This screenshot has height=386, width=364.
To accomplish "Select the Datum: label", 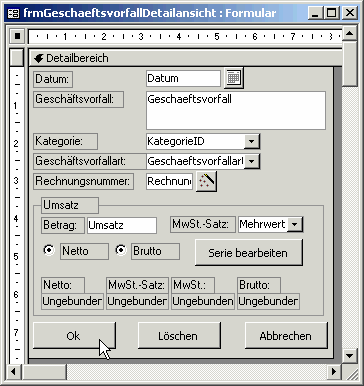I will coord(53,79).
